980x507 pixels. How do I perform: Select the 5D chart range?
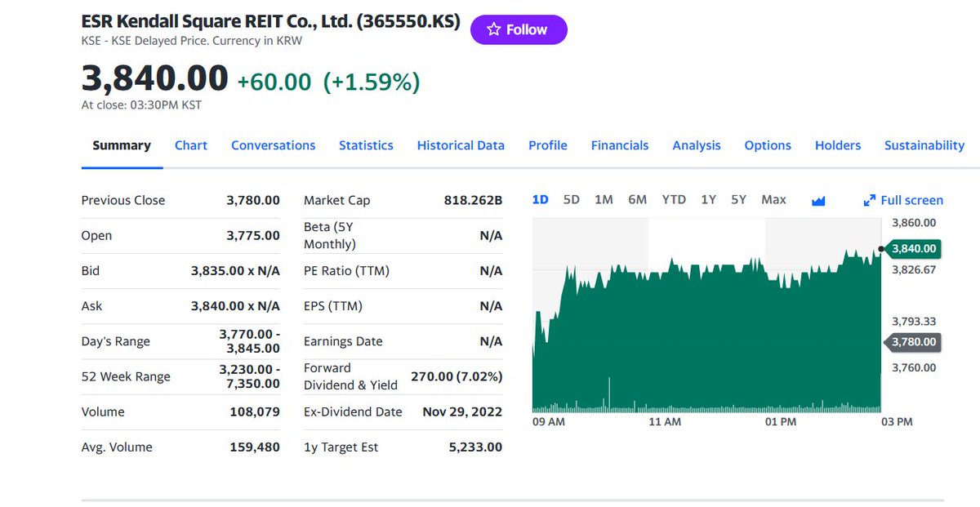click(x=572, y=199)
